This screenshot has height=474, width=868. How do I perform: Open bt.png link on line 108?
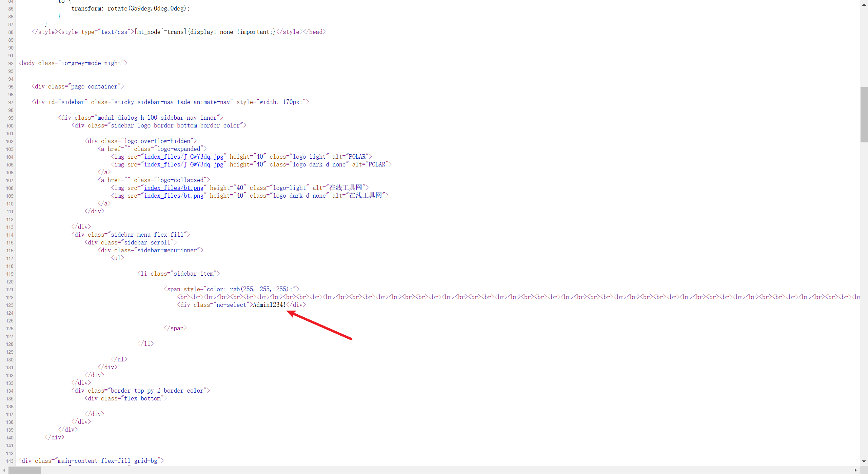[x=174, y=188]
